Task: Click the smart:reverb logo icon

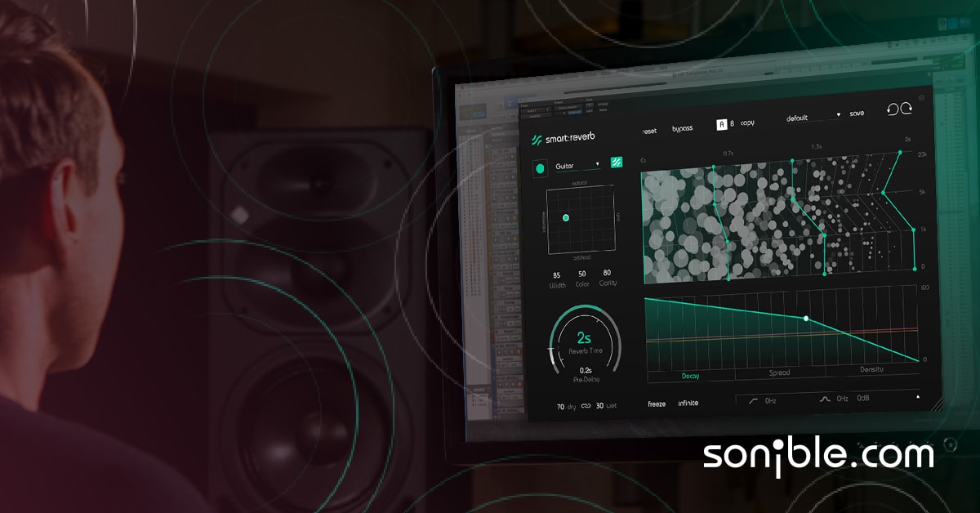Action: [538, 138]
